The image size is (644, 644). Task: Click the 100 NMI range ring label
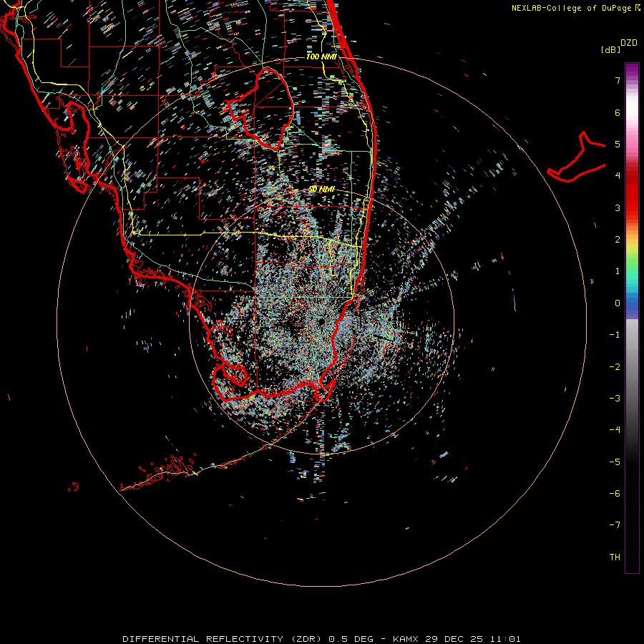[x=321, y=57]
